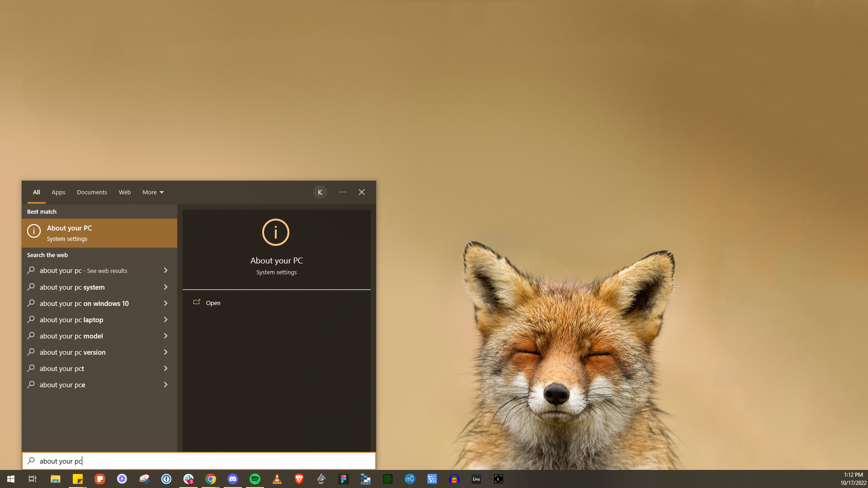Open Sticky Notes from the taskbar
Image resolution: width=868 pixels, height=488 pixels.
78,479
